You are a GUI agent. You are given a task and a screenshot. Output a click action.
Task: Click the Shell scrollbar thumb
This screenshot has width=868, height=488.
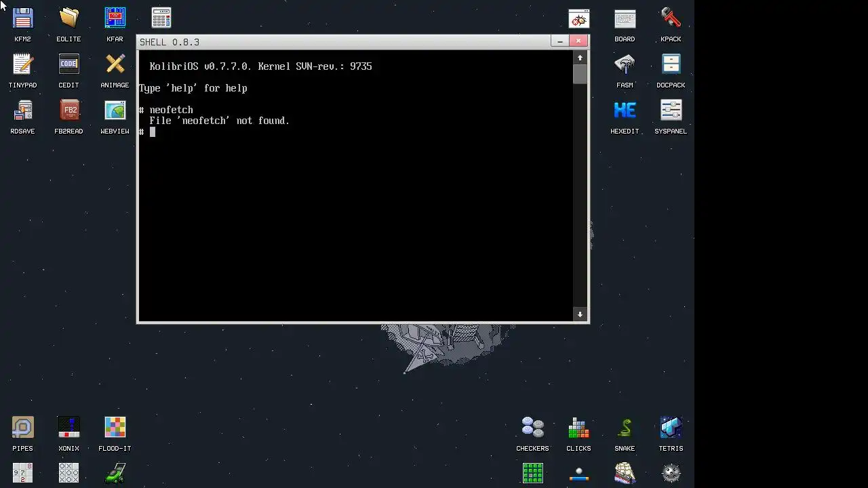[x=580, y=74]
